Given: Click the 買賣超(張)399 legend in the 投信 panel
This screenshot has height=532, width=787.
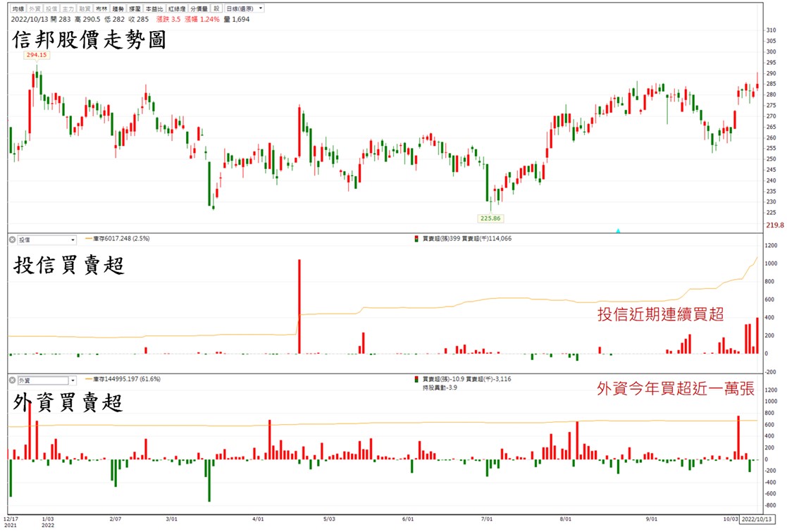Looking at the screenshot, I should pos(440,238).
